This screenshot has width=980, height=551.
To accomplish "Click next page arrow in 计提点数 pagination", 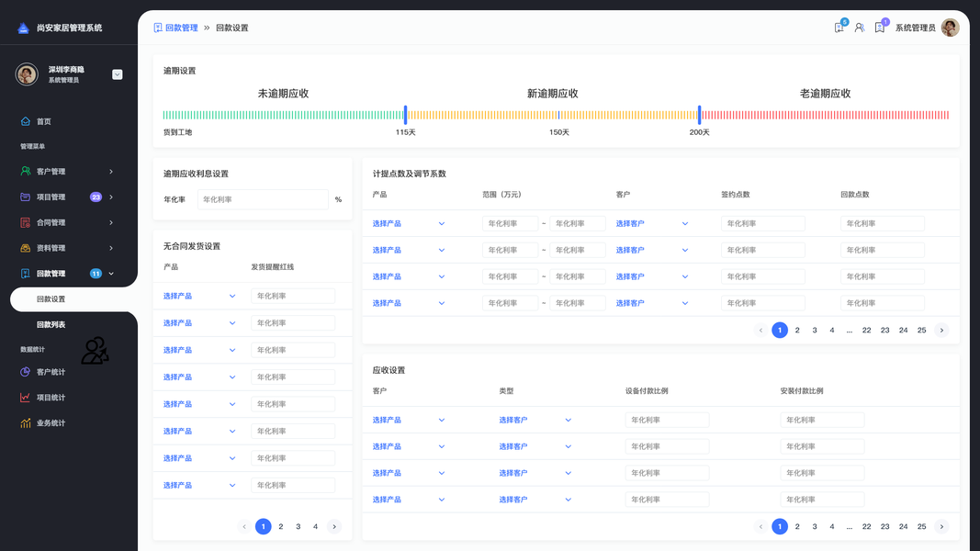I will click(941, 331).
